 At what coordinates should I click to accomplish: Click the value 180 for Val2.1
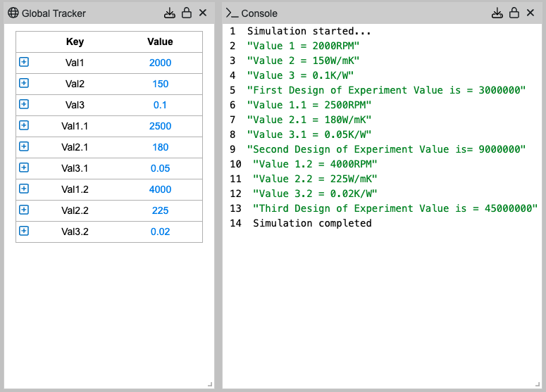(160, 147)
